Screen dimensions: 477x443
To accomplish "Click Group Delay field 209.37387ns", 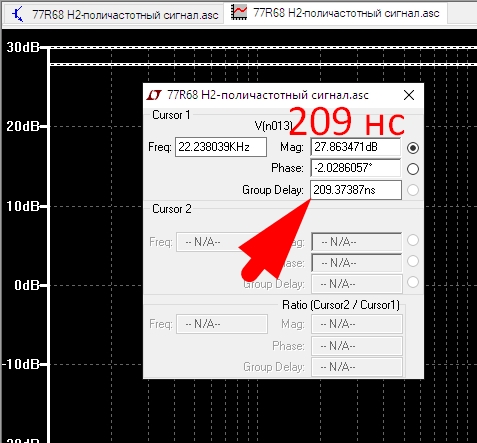I will click(x=356, y=190).
